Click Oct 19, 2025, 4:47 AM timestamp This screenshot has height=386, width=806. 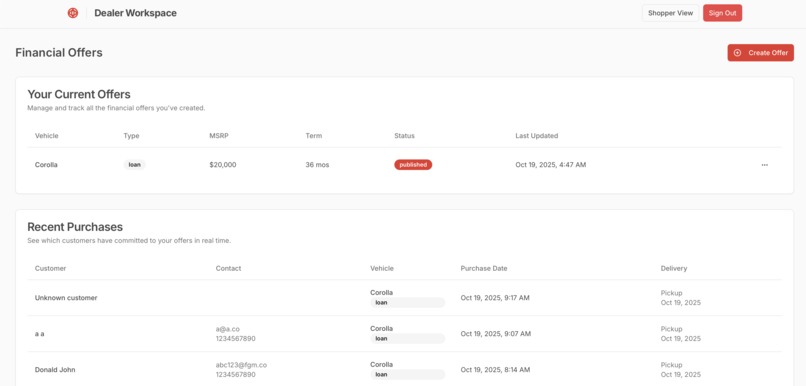(x=551, y=164)
